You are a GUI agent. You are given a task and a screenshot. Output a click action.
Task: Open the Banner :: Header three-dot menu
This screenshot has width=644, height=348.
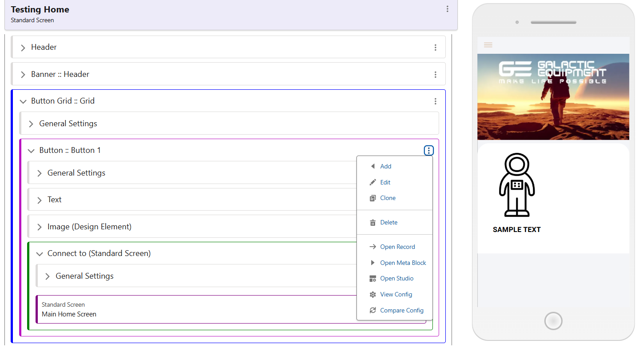pos(435,75)
